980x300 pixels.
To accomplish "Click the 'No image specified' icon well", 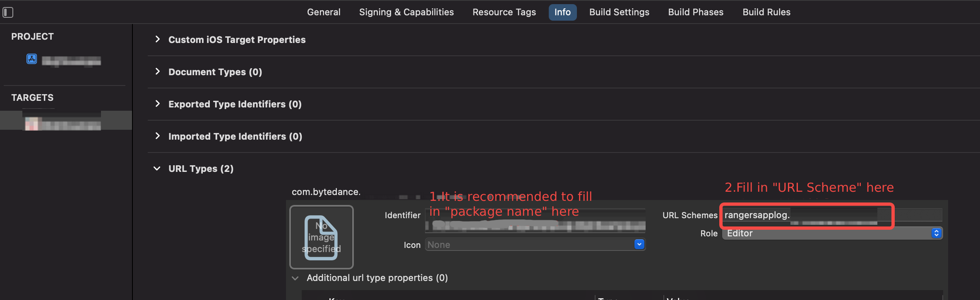I will [322, 237].
